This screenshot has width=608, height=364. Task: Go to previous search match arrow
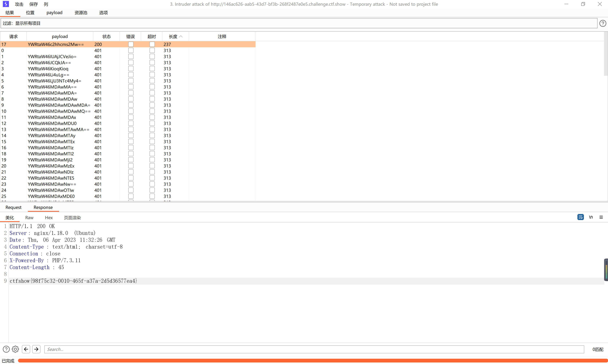pyautogui.click(x=26, y=349)
